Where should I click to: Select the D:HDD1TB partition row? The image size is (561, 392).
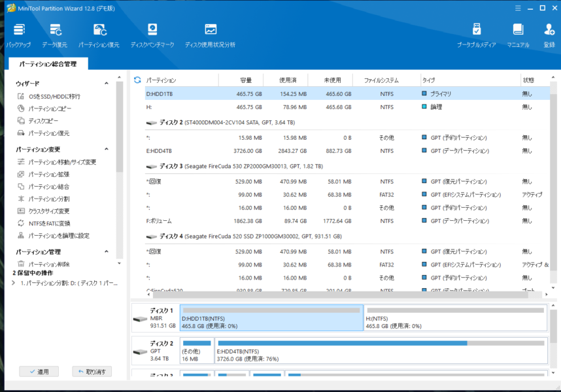point(347,94)
